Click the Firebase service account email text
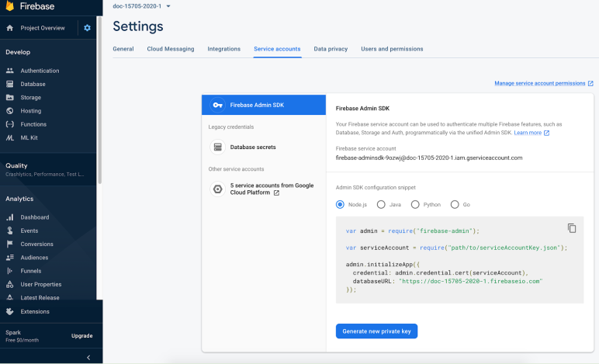 (429, 158)
